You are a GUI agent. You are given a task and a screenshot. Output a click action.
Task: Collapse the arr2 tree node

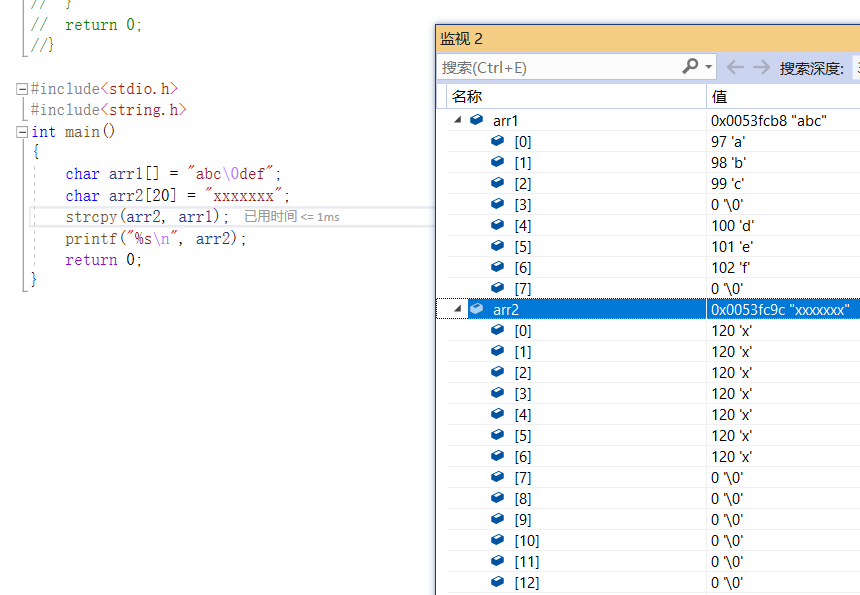457,309
